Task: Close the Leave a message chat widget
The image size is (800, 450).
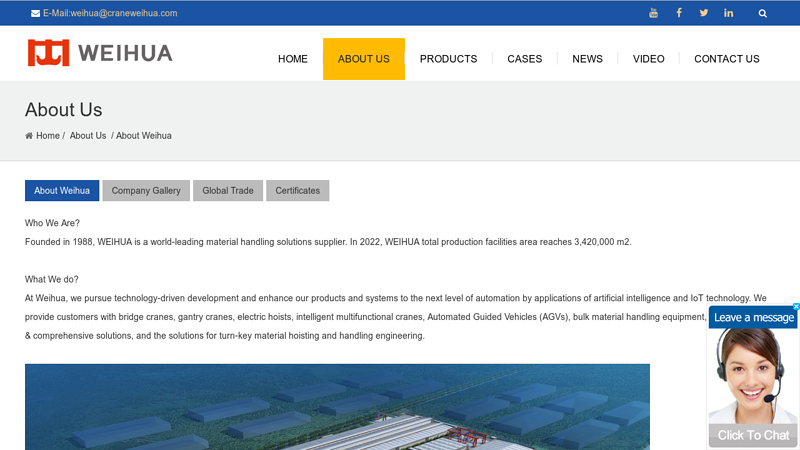Action: [796, 307]
